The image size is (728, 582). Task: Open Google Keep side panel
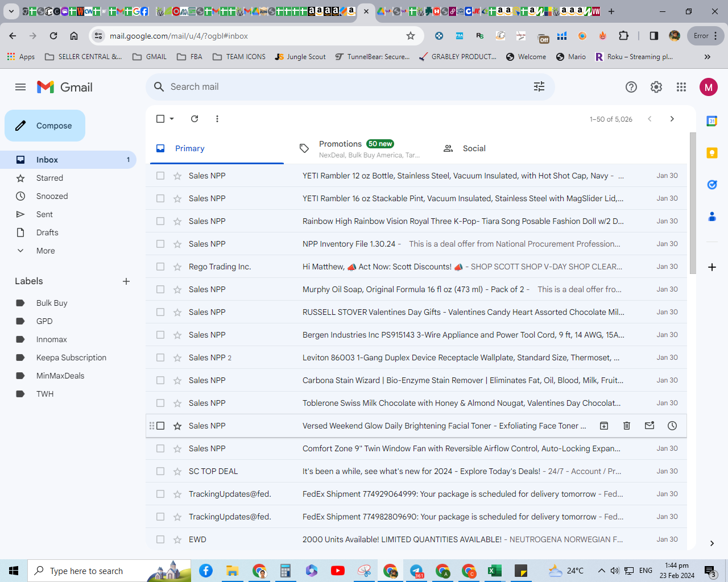click(712, 153)
